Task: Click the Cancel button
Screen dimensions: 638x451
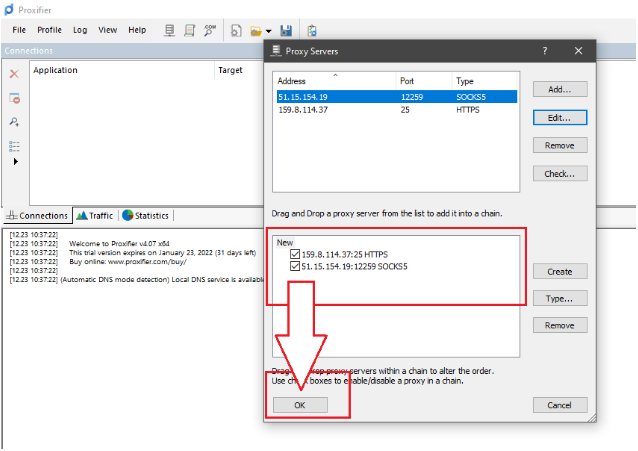Action: tap(560, 405)
